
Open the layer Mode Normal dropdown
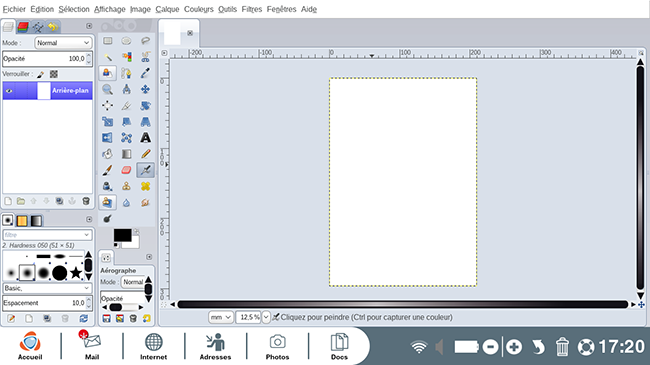point(63,43)
